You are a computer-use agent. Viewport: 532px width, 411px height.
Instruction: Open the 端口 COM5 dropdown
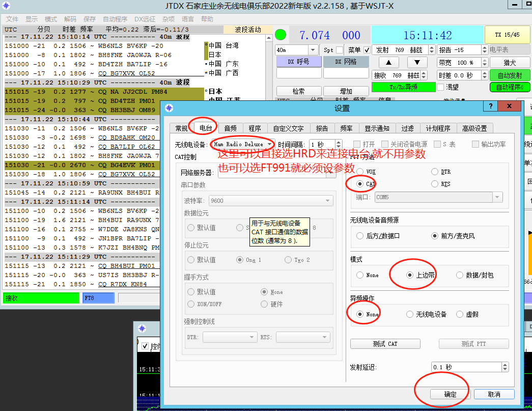(x=439, y=197)
